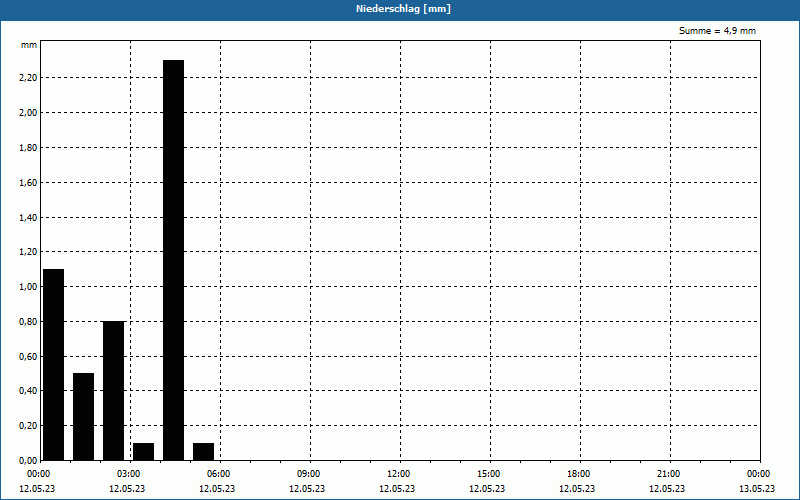Click the 03:00 time axis label
The width and height of the screenshot is (800, 500).
click(129, 474)
